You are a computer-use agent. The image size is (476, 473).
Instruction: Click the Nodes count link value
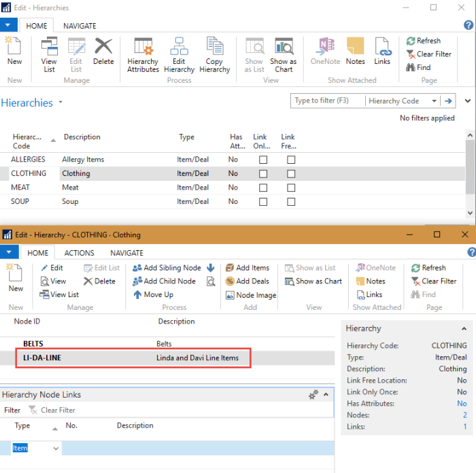[x=464, y=415]
